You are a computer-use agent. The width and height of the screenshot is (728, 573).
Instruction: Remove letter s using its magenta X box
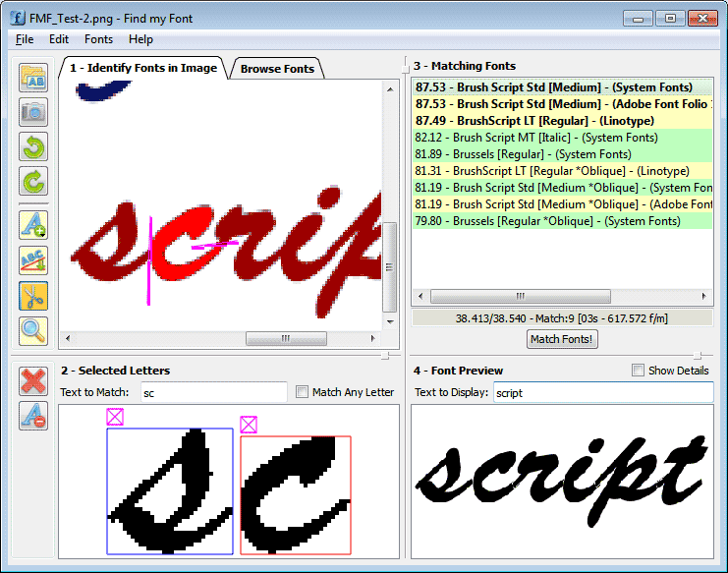[x=115, y=417]
